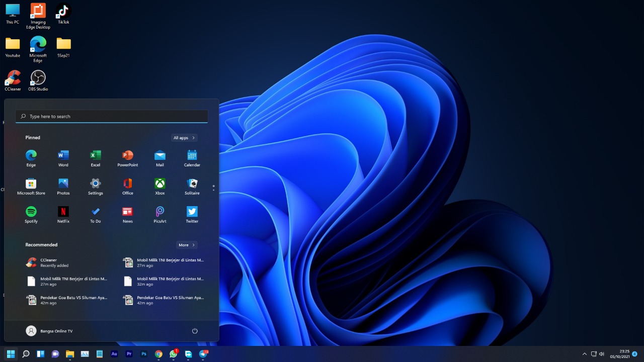
Task: Launch the Office app
Action: click(x=128, y=186)
